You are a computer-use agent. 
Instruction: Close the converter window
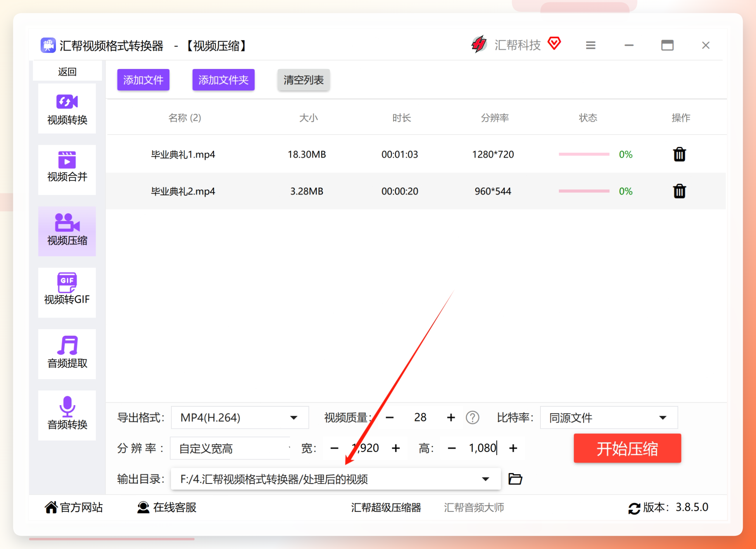click(x=706, y=45)
